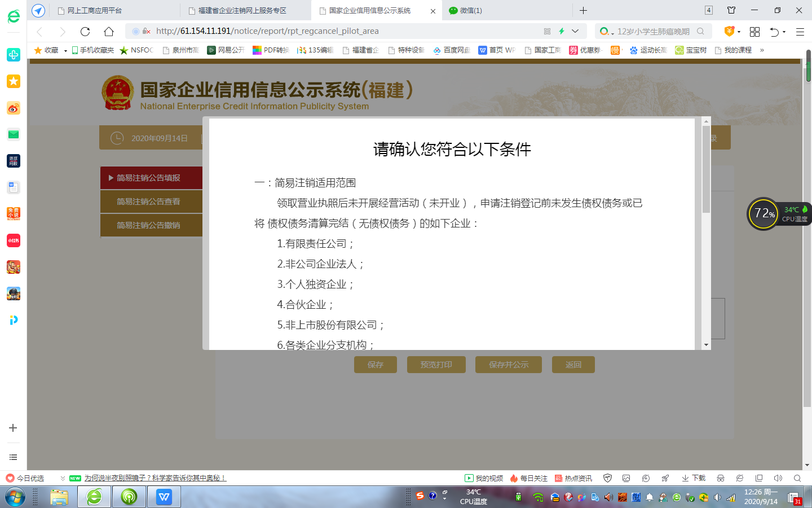Click the Weibo icon in the sidebar
The image size is (812, 508).
coord(14,108)
